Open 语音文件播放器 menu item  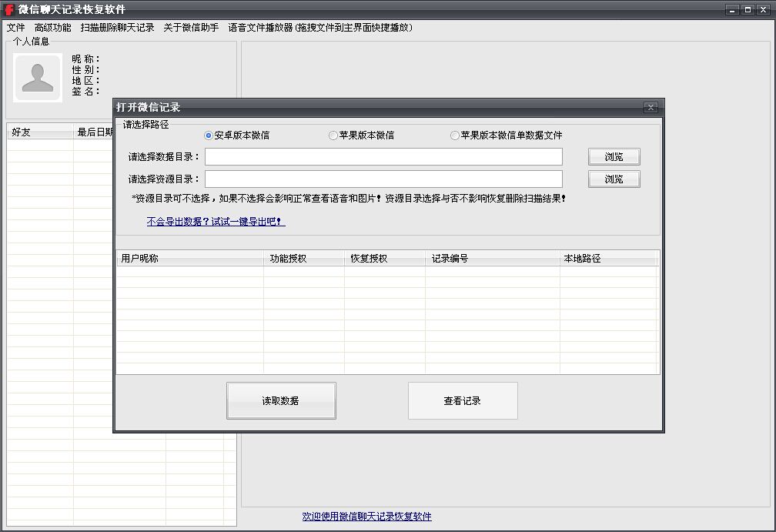point(319,27)
